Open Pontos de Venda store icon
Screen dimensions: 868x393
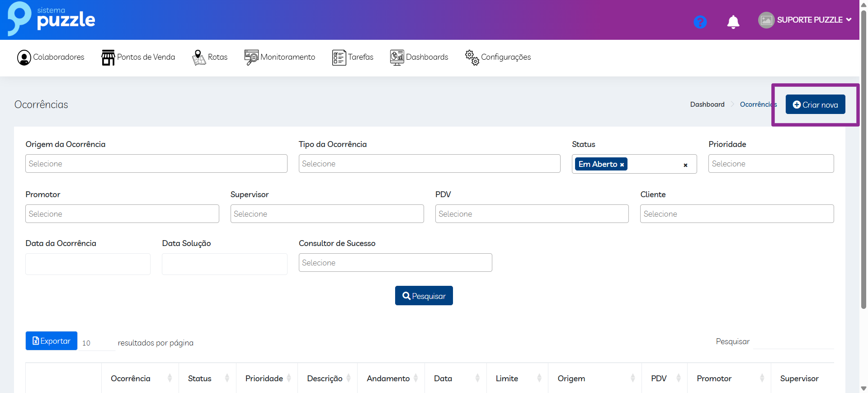(108, 57)
